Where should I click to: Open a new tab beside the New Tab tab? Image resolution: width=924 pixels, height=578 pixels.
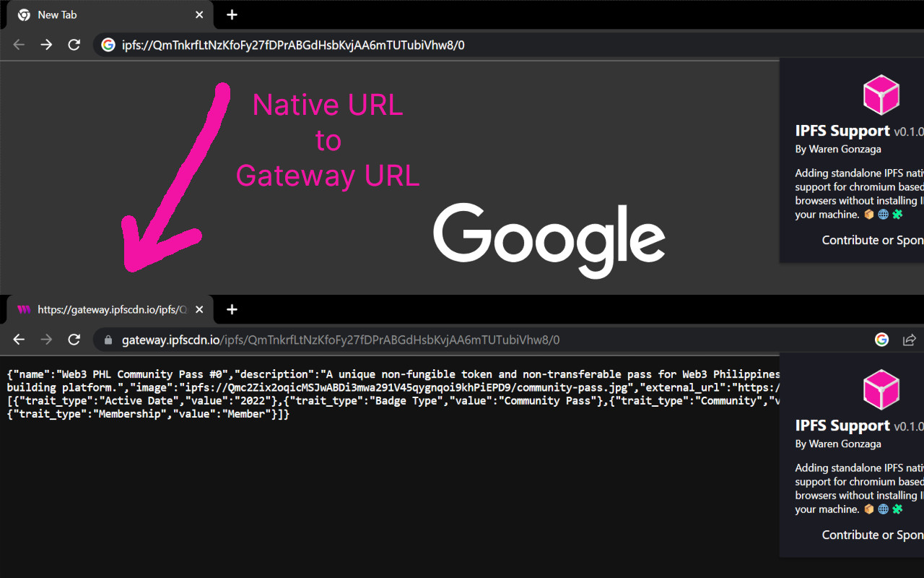232,14
